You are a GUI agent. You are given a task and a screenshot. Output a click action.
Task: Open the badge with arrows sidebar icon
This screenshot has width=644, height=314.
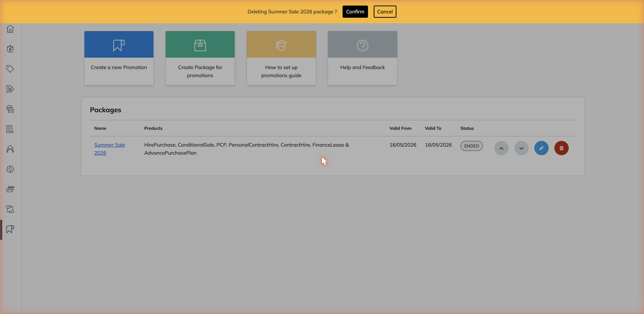pos(10,169)
